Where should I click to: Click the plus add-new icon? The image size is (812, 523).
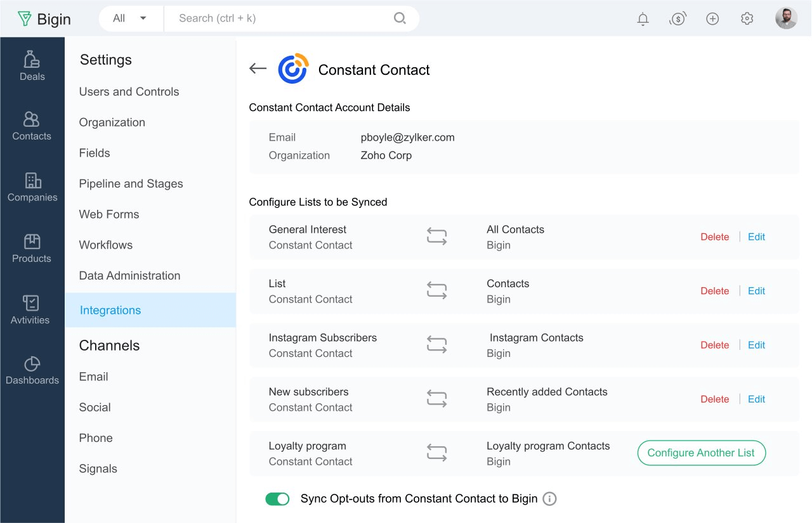712,19
